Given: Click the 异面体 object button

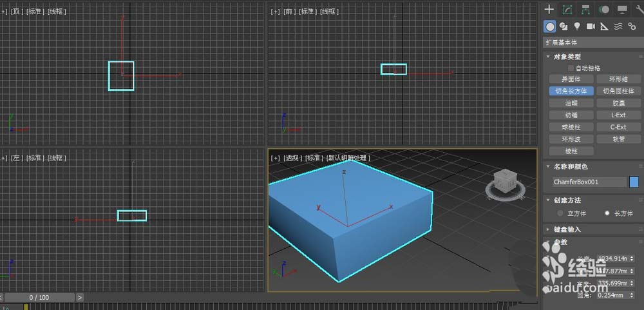Looking at the screenshot, I should [x=571, y=79].
